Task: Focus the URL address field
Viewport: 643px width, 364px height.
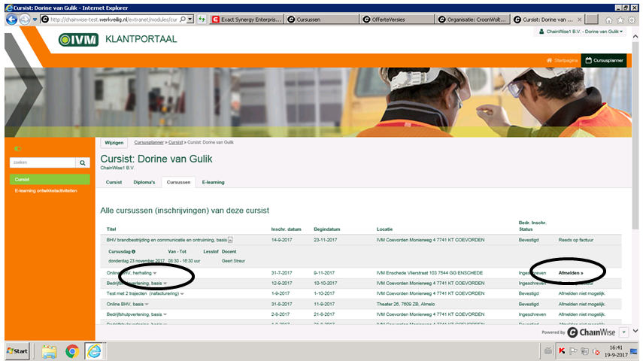Action: point(114,20)
